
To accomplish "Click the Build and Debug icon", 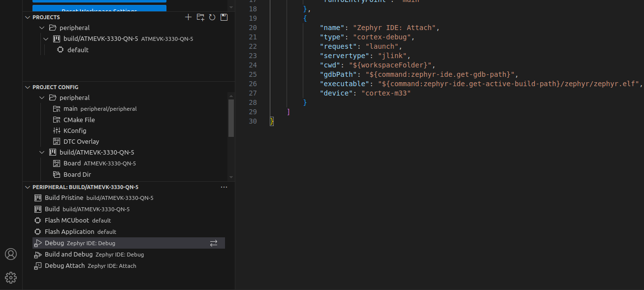I will tap(37, 255).
